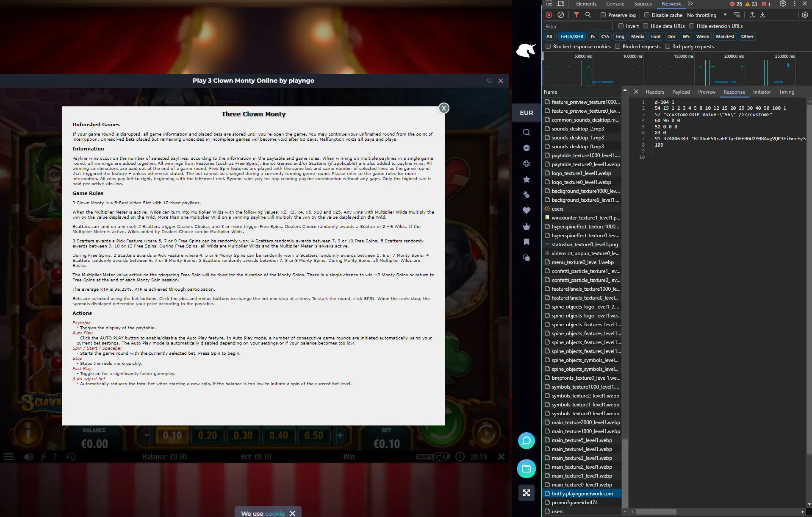Filter requests by WS type
This screenshot has height=517, width=812.
tap(686, 36)
